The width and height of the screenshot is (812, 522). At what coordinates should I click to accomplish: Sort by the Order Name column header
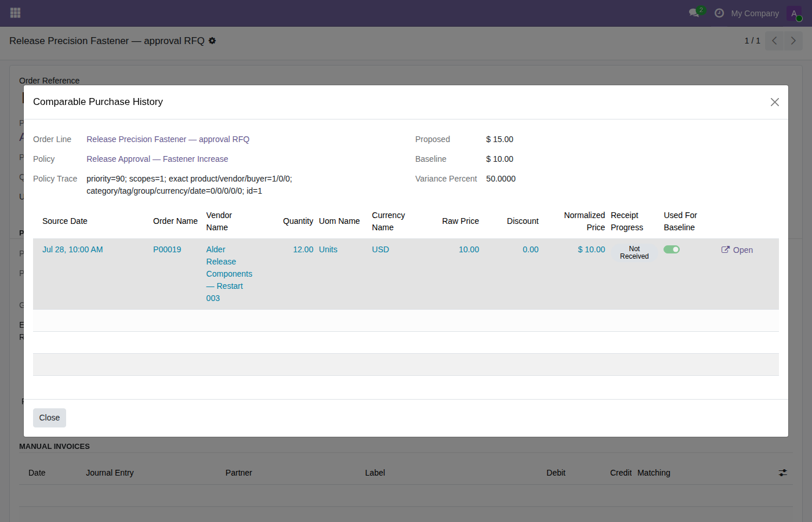click(175, 221)
